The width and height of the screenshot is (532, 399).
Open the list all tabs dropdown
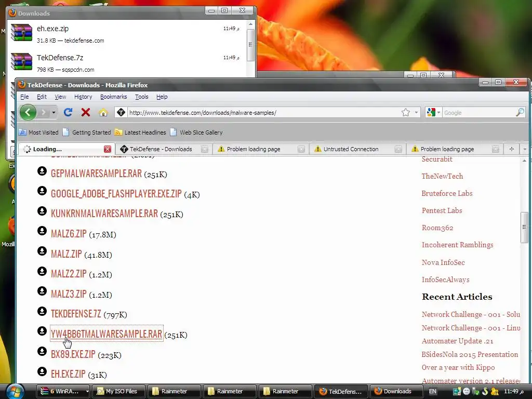click(525, 149)
